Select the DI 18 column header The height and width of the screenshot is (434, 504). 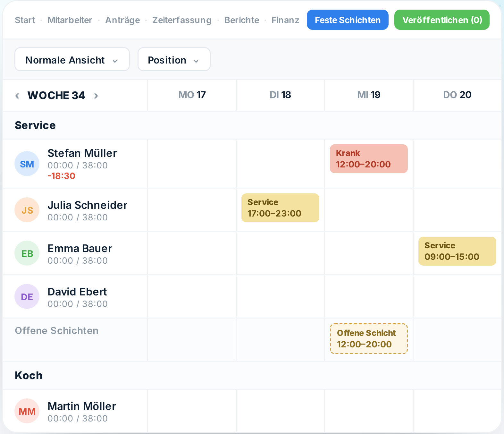click(280, 95)
